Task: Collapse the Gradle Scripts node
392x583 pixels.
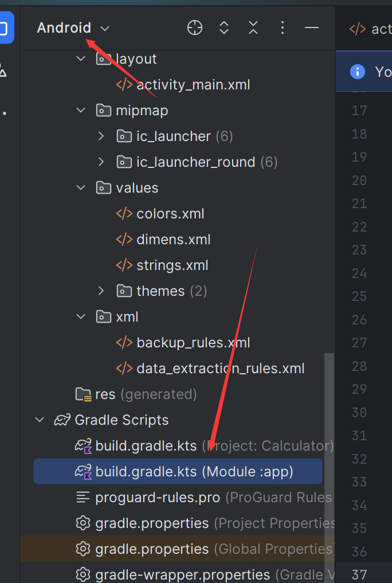Action: click(x=40, y=420)
